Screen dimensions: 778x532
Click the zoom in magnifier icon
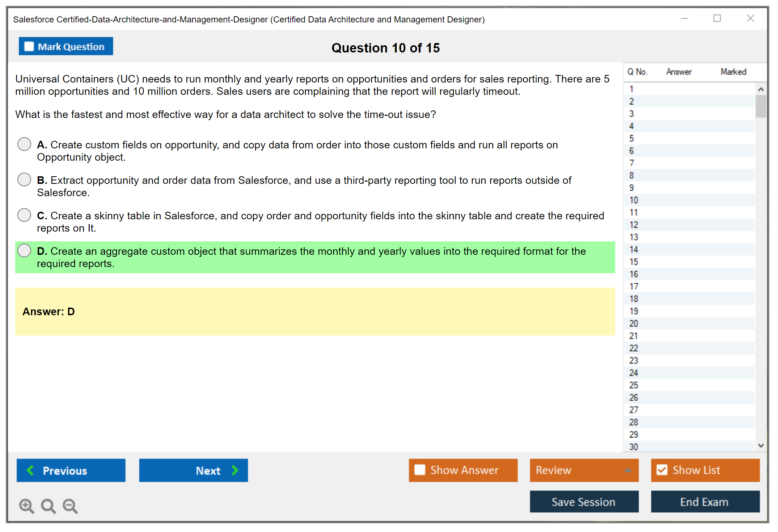click(x=26, y=506)
